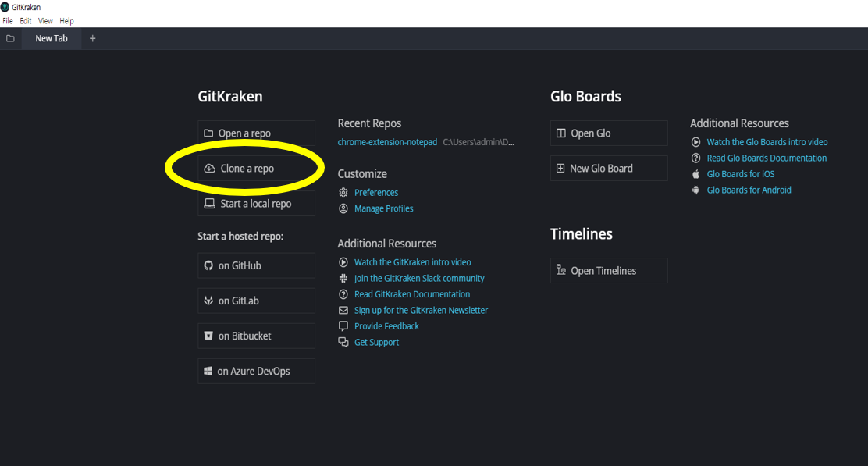Open the File menu
868x466 pixels.
[8, 21]
